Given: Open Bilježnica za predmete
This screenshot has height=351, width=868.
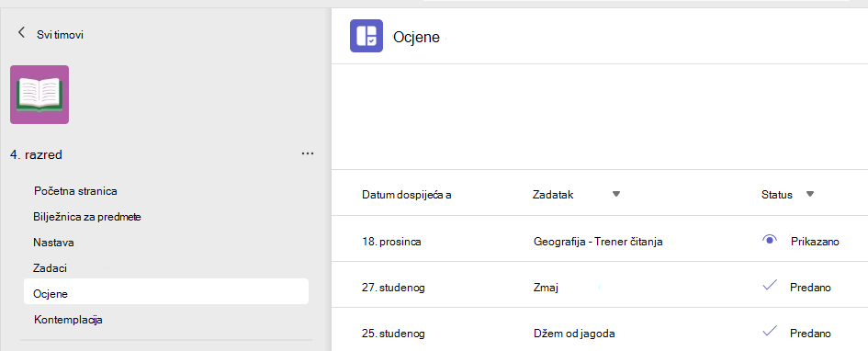Looking at the screenshot, I should pos(87,217).
